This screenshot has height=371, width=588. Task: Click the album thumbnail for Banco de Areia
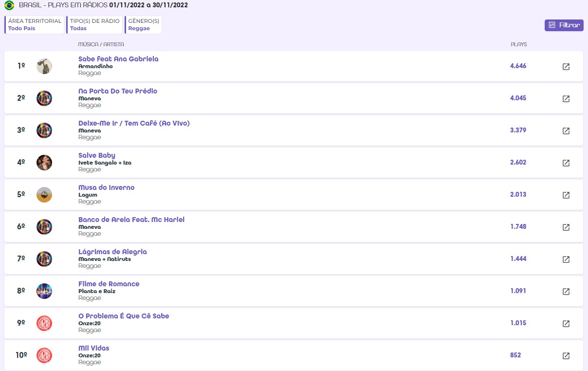44,227
